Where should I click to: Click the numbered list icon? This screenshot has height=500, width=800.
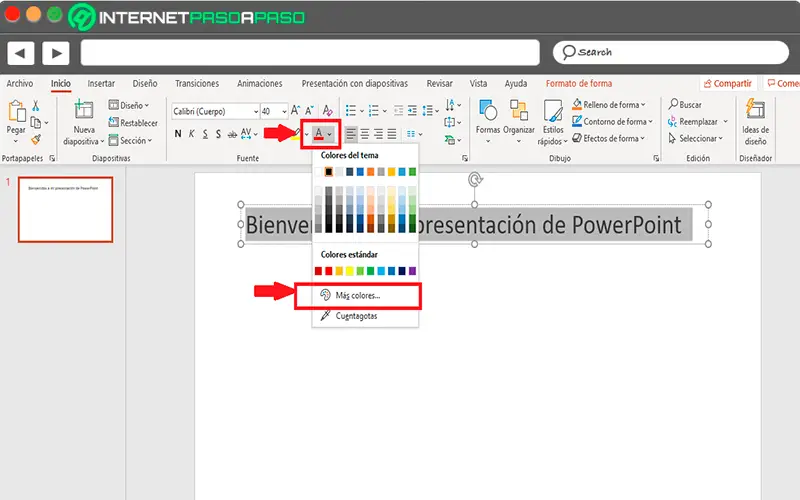pos(373,110)
